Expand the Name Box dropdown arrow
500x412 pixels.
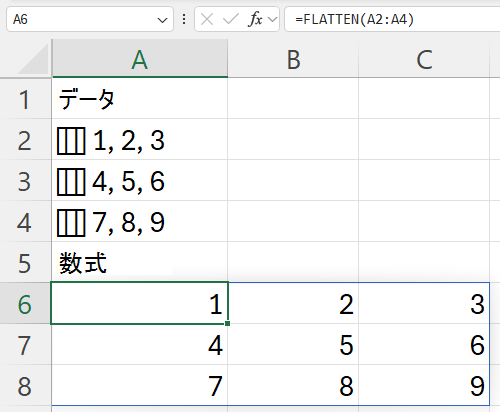click(x=162, y=20)
